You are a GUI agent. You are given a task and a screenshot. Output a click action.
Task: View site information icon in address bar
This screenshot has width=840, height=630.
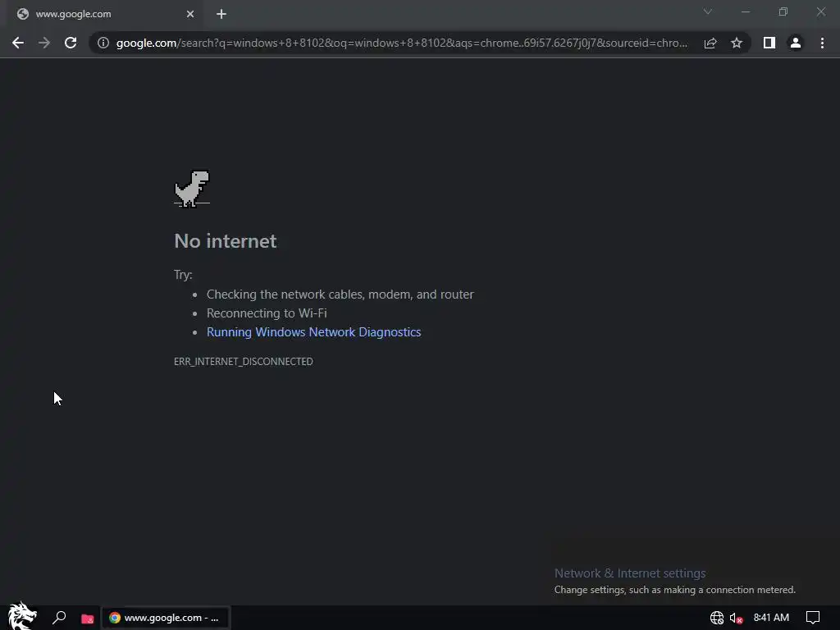tap(103, 43)
